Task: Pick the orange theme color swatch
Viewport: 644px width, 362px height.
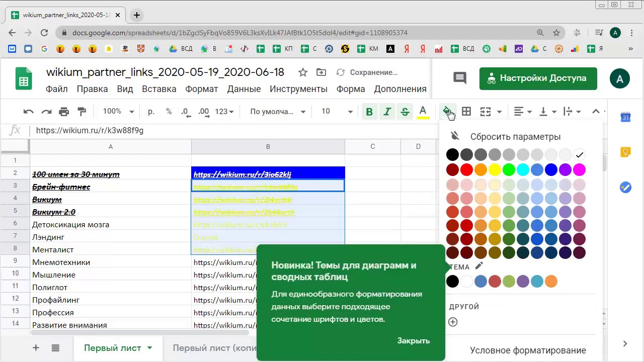Action: click(x=551, y=282)
